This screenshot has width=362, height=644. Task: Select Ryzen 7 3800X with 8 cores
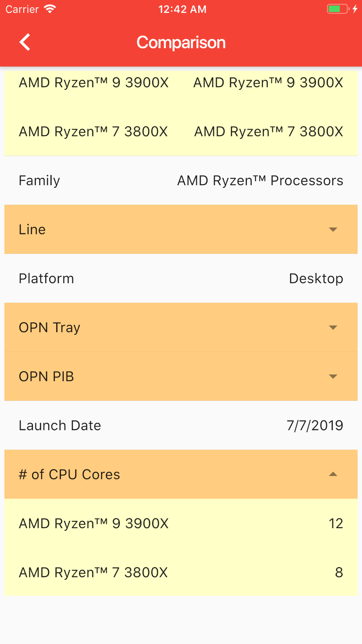click(x=181, y=572)
